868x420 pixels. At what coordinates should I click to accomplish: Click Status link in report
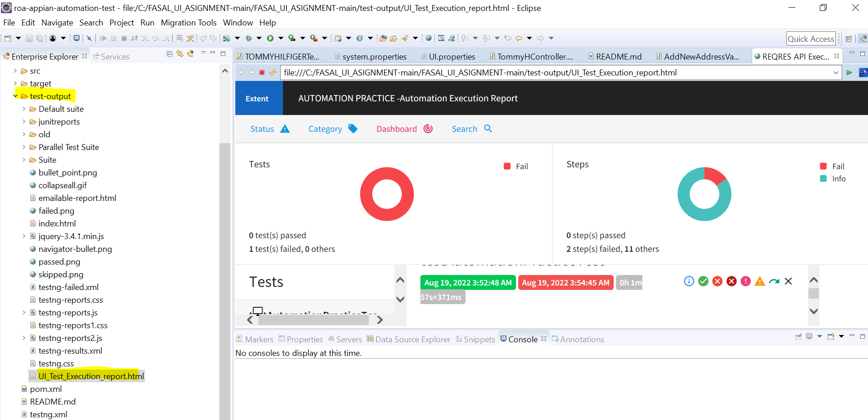click(x=270, y=129)
